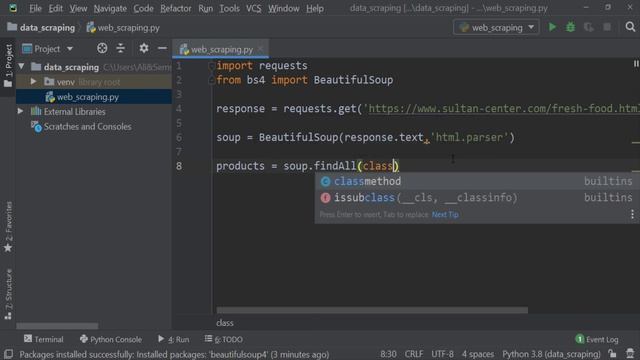This screenshot has height=360, width=640.
Task: Open the Navigate menu
Action: pos(110,8)
